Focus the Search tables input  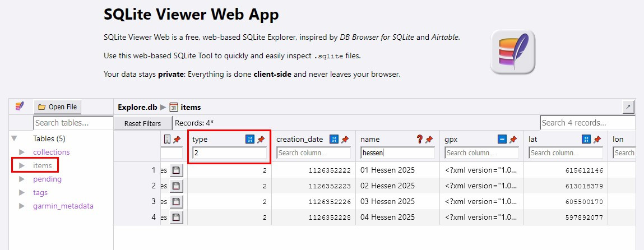73,123
